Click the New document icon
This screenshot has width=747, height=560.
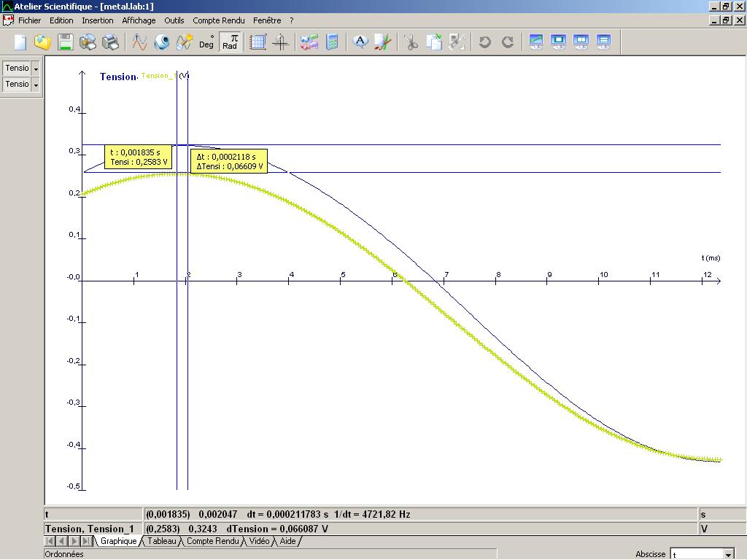[x=20, y=42]
